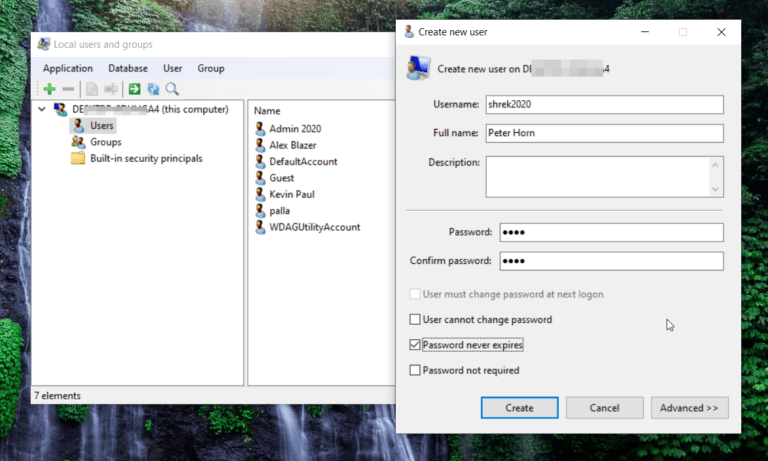Select the palla entry

[280, 211]
